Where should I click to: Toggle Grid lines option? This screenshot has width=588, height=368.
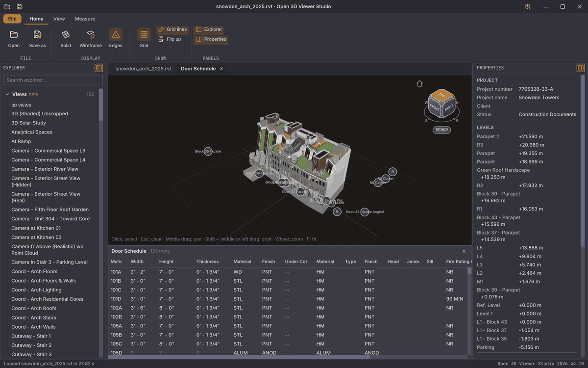click(172, 29)
